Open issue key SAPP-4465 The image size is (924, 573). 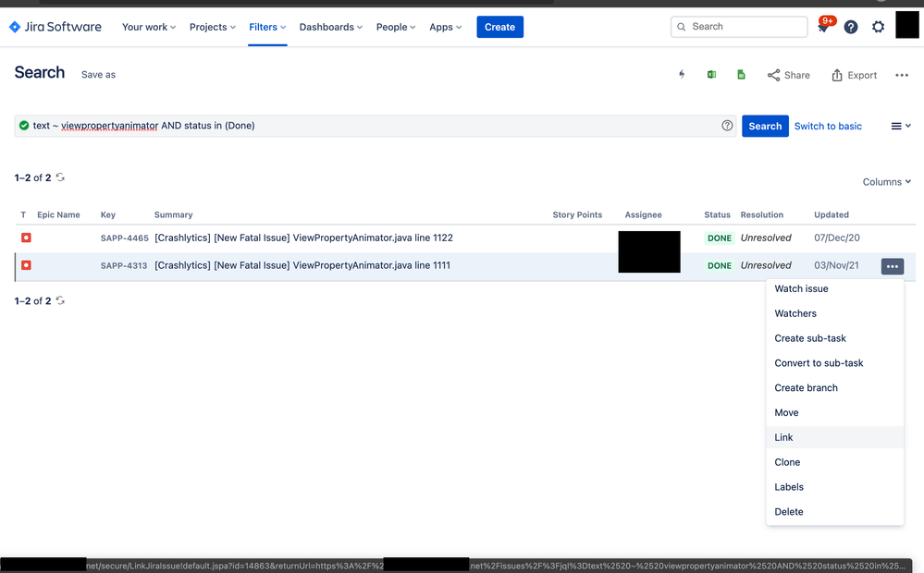(x=124, y=238)
